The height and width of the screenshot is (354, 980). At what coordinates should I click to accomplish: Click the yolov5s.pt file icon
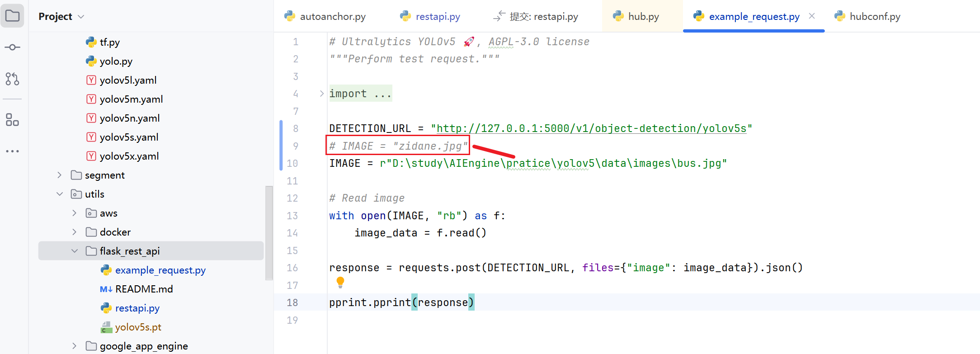(106, 327)
